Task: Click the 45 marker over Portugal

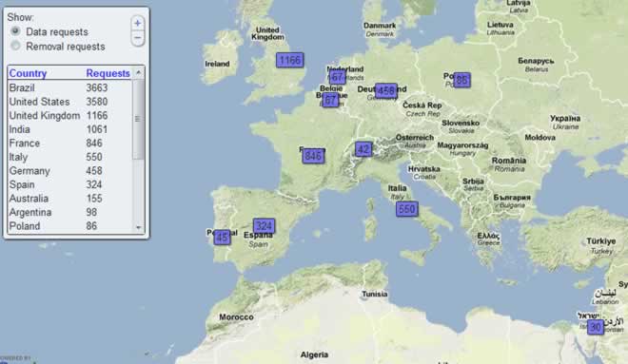Action: 222,238
